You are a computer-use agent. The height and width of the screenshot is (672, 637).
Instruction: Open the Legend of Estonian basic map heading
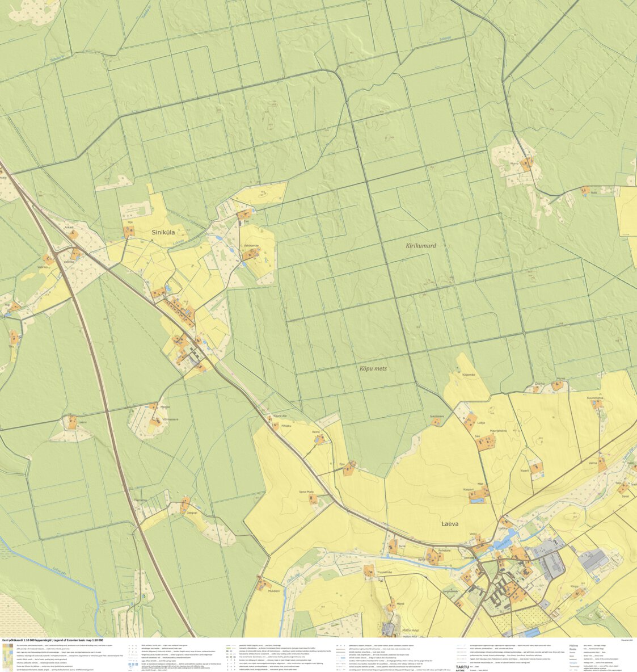(54, 640)
